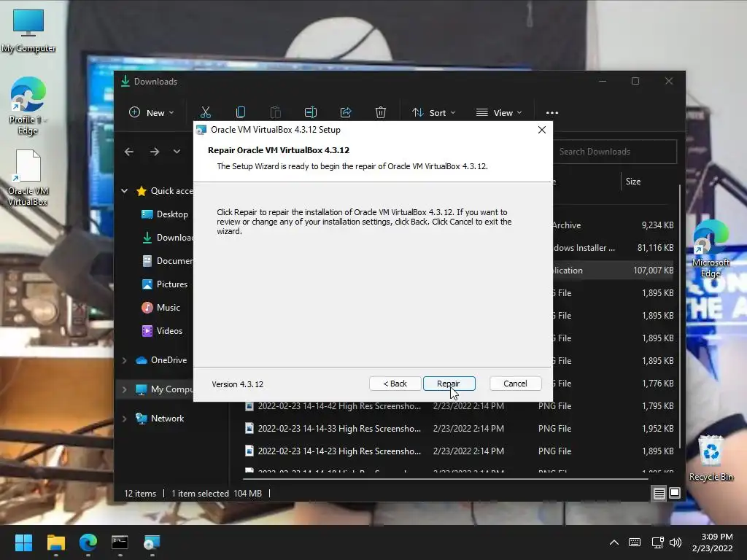
Task: Click the Delete trash icon in Explorer toolbar
Action: click(x=380, y=112)
